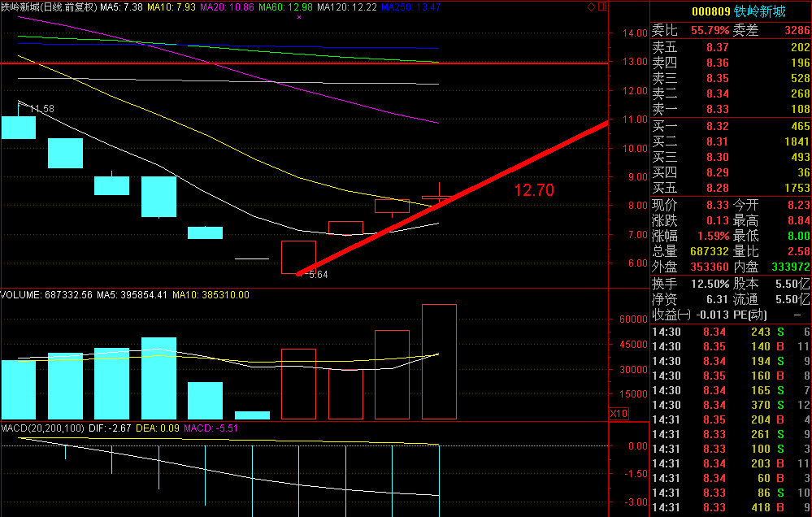Select the 买四 8.29 order row

[731, 172]
